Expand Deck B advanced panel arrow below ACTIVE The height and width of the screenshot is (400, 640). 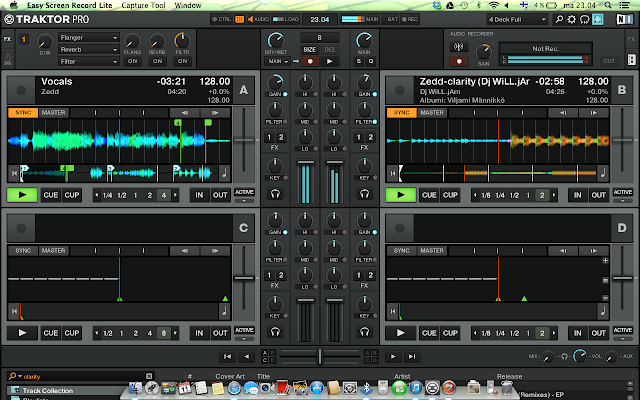pyautogui.click(x=623, y=201)
